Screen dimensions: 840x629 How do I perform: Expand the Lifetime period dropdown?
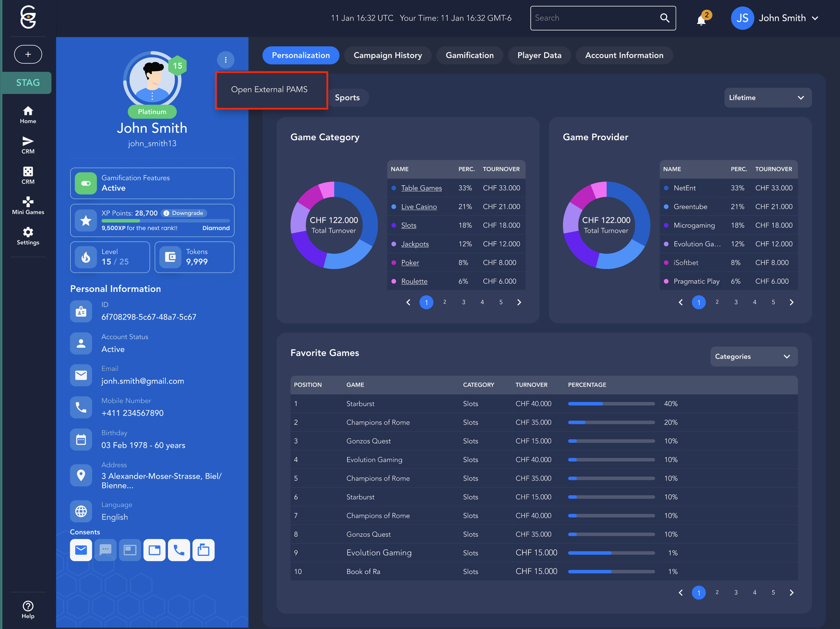[767, 97]
